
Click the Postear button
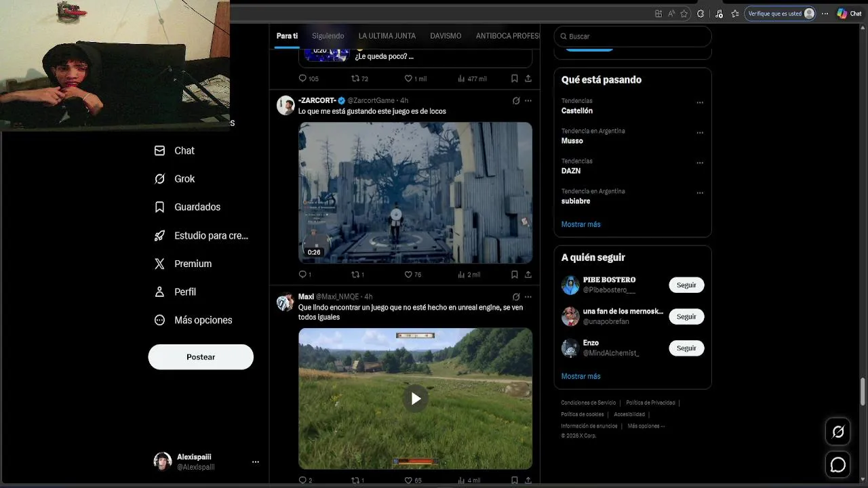coord(201,357)
